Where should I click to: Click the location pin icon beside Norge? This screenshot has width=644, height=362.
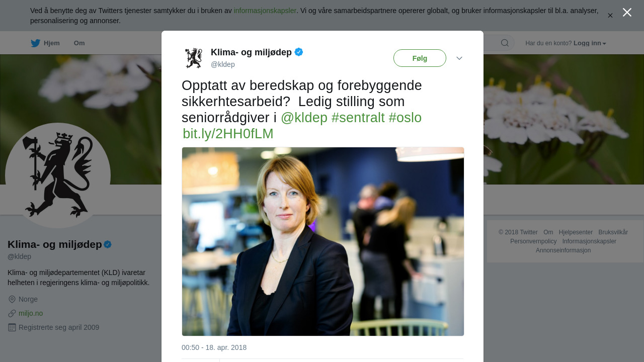(x=12, y=300)
